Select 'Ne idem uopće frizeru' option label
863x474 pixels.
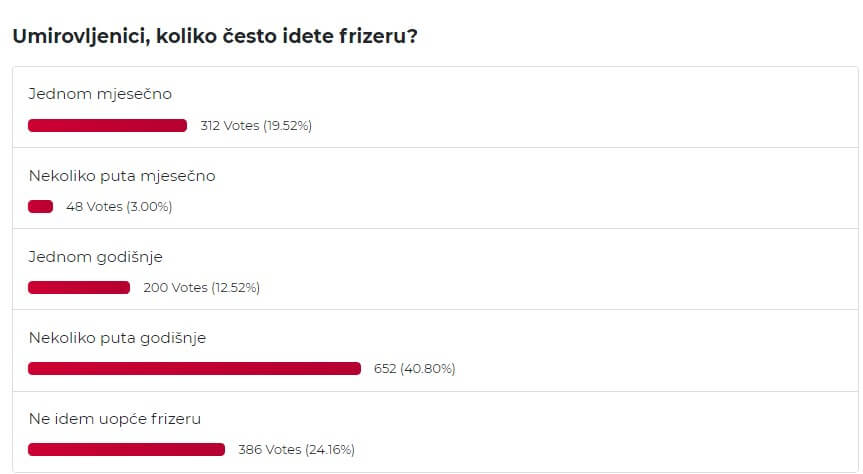click(x=114, y=419)
